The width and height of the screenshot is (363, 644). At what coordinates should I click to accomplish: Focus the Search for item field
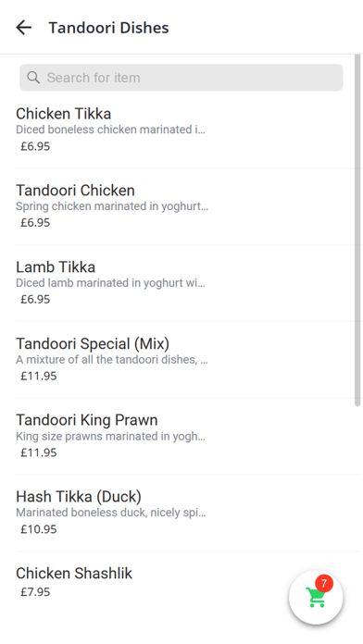click(181, 77)
